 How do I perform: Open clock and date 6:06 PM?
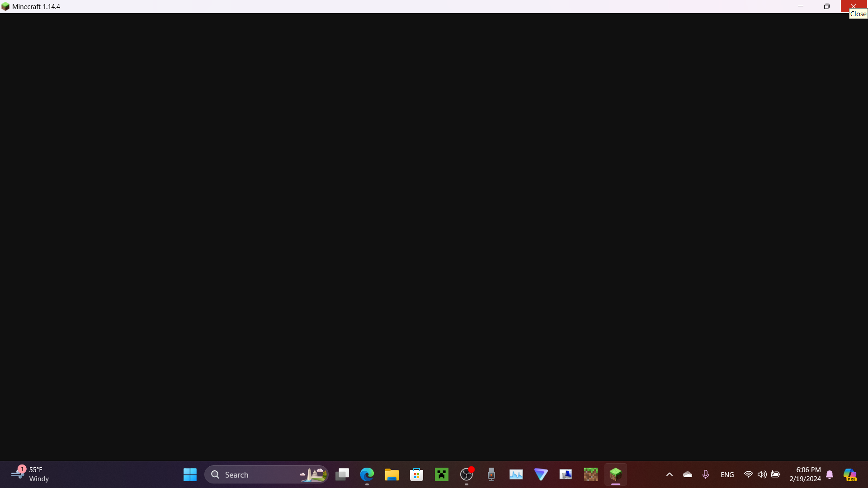coord(805,474)
